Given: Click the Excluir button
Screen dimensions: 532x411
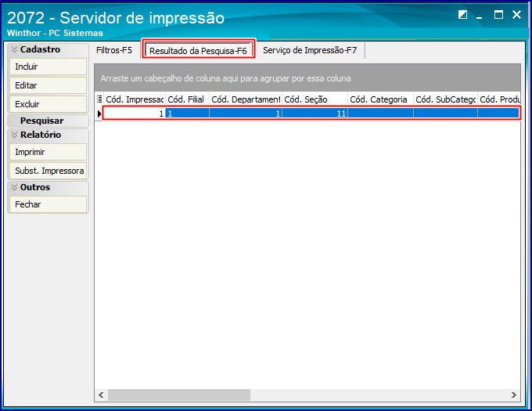Looking at the screenshot, I should [x=48, y=104].
